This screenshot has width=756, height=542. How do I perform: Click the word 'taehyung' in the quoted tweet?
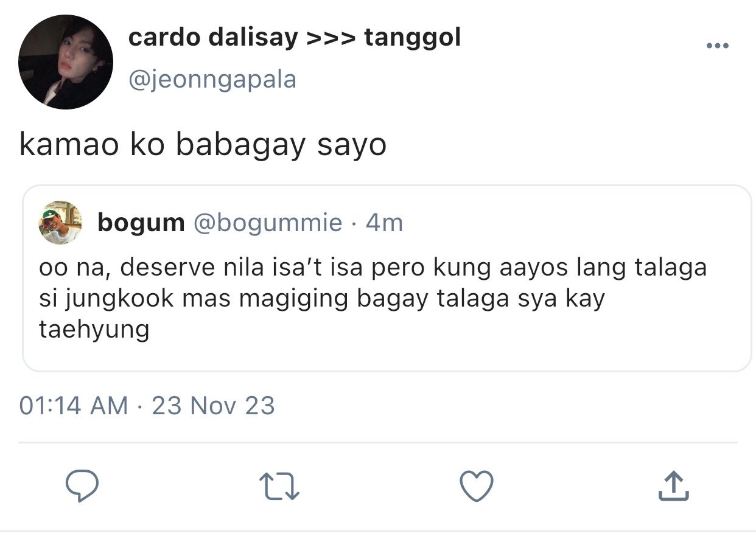pyautogui.click(x=94, y=330)
